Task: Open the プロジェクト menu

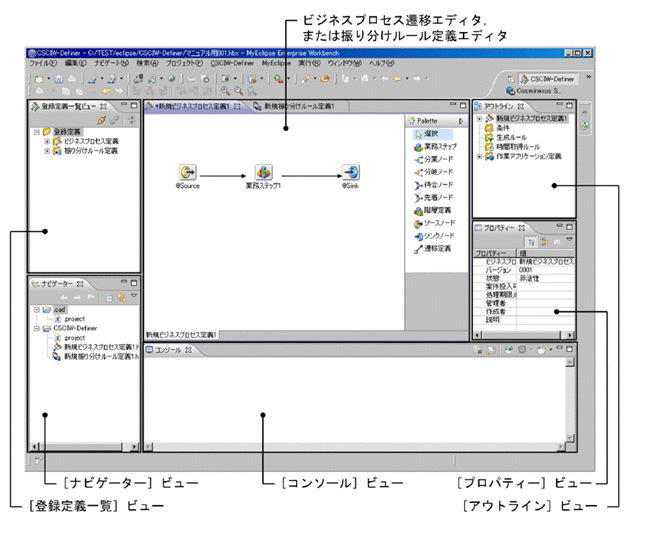Action: 185,63
